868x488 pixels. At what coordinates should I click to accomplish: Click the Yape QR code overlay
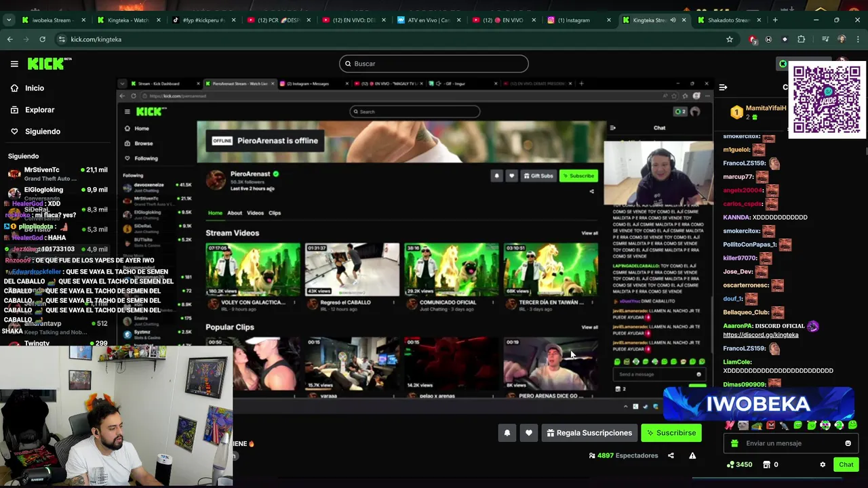pyautogui.click(x=827, y=100)
